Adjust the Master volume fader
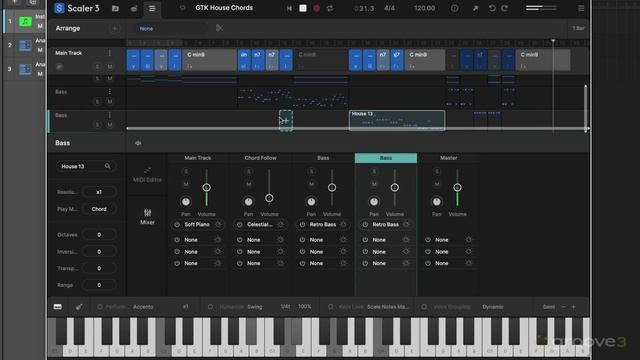This screenshot has height=360, width=640. [457, 188]
